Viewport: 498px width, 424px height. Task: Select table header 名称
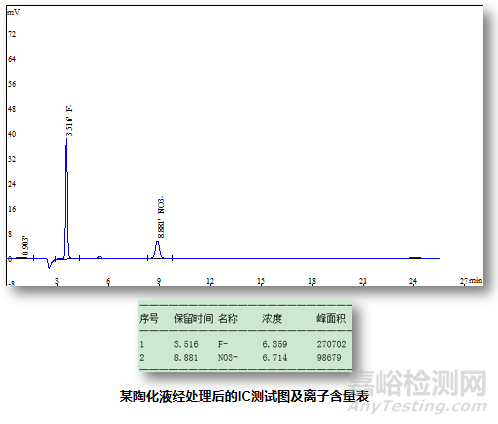point(228,319)
